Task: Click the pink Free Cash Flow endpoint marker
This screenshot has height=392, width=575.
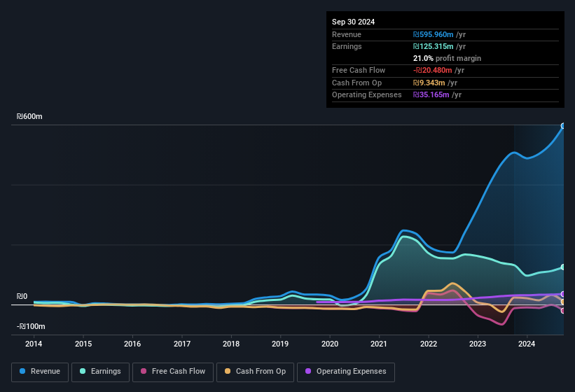Action: pyautogui.click(x=563, y=311)
